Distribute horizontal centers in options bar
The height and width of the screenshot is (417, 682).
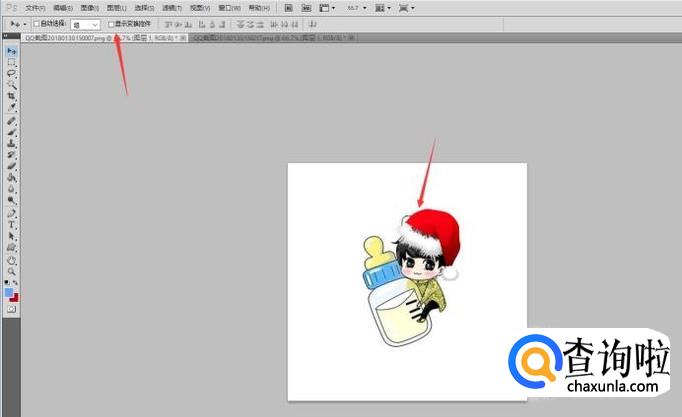[284, 24]
